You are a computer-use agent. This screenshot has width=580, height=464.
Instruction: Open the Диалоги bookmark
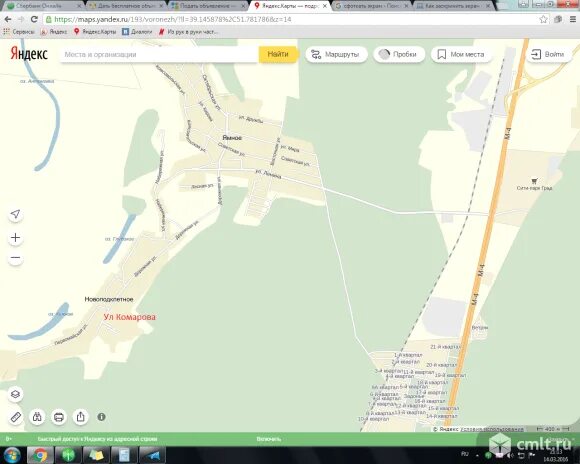(137, 32)
